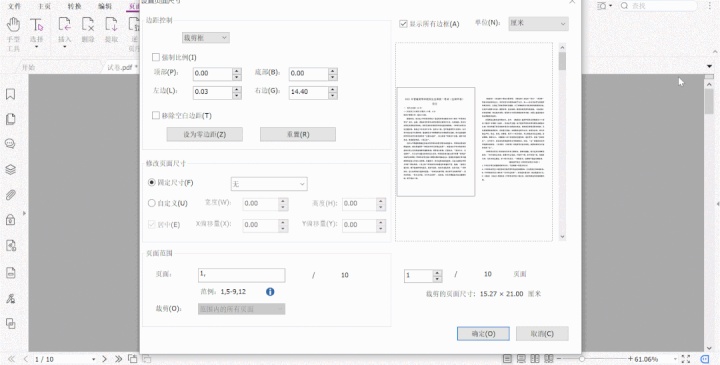Open the Attachments paperclip panel

click(x=10, y=195)
